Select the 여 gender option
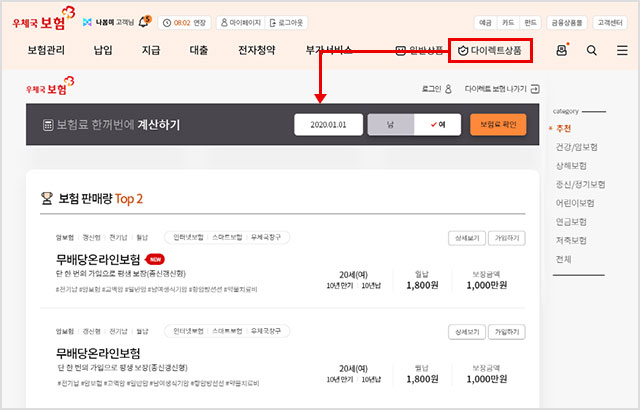This screenshot has width=640, height=410. pyautogui.click(x=438, y=124)
